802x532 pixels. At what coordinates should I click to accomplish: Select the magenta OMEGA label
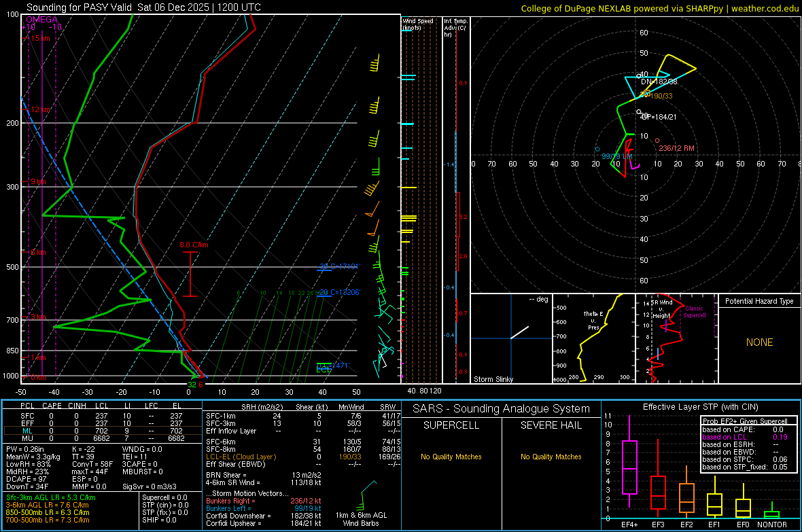pos(41,20)
